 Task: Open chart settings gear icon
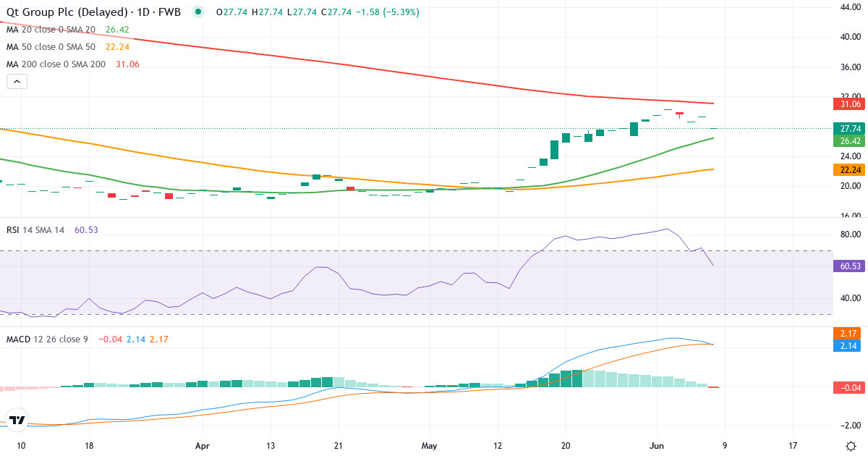tap(851, 446)
